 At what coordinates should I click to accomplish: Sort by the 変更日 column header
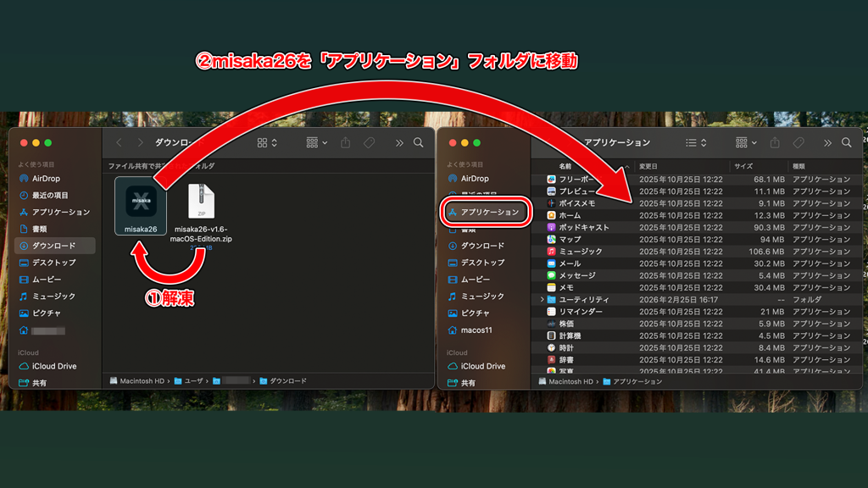coord(648,166)
